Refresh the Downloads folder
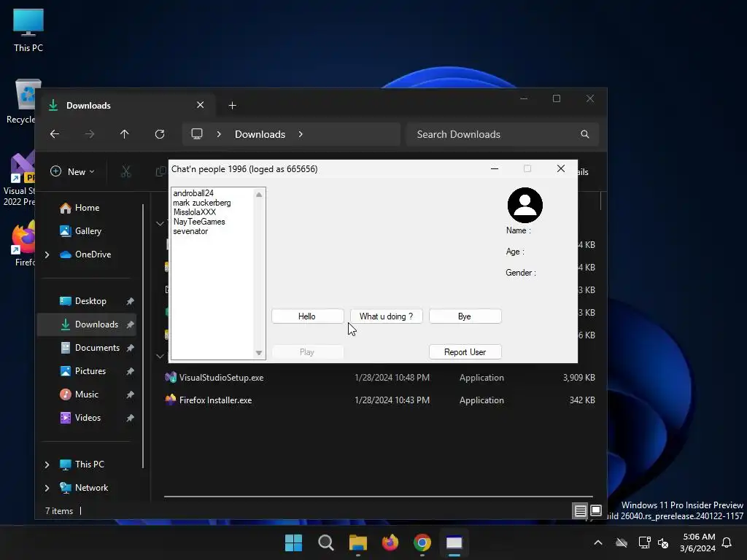Viewport: 747px width, 560px height. (160, 134)
